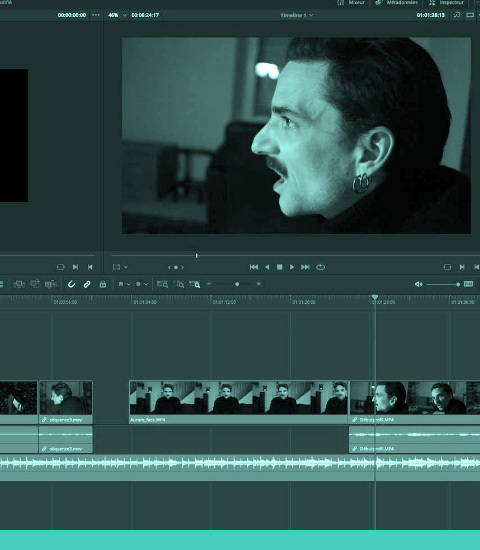
Task: Click the full extent zoom icon
Action: coord(162,284)
